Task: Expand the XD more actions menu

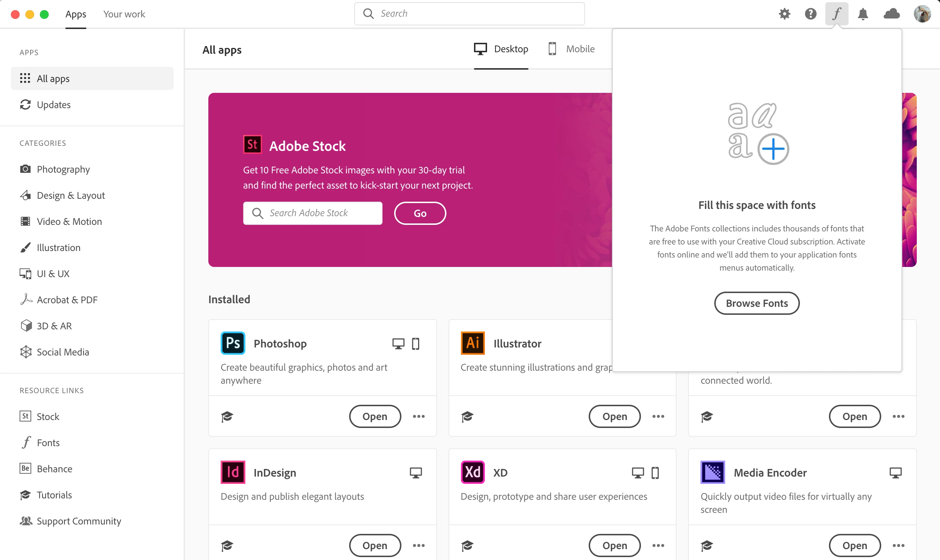Action: [658, 545]
